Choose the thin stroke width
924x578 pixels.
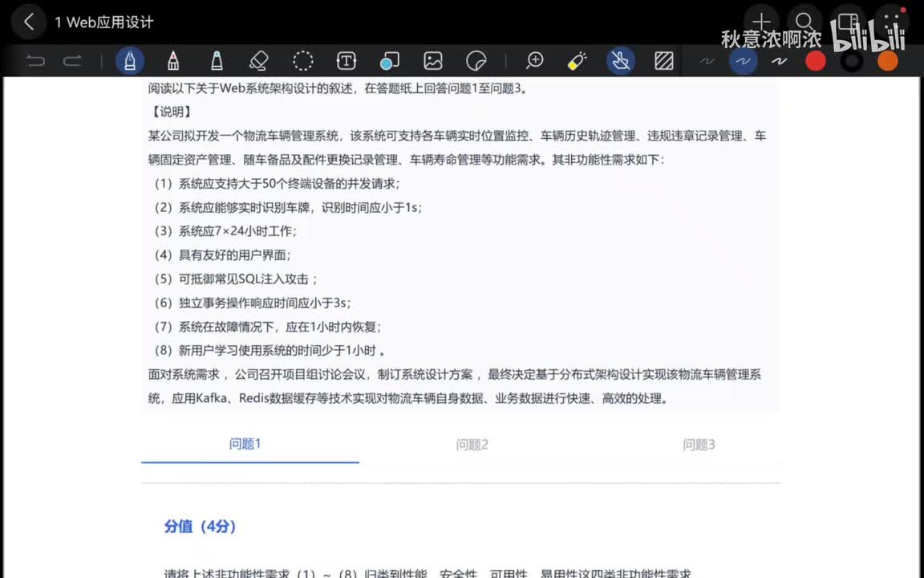click(707, 61)
